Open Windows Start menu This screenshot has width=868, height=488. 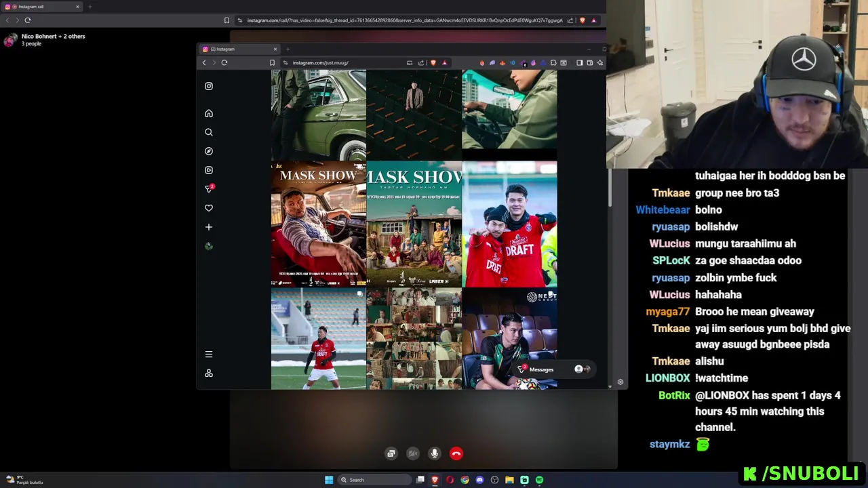(329, 480)
